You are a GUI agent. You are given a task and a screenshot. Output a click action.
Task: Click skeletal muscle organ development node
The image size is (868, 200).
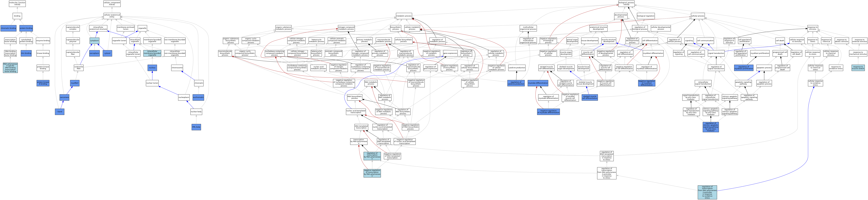[566, 68]
